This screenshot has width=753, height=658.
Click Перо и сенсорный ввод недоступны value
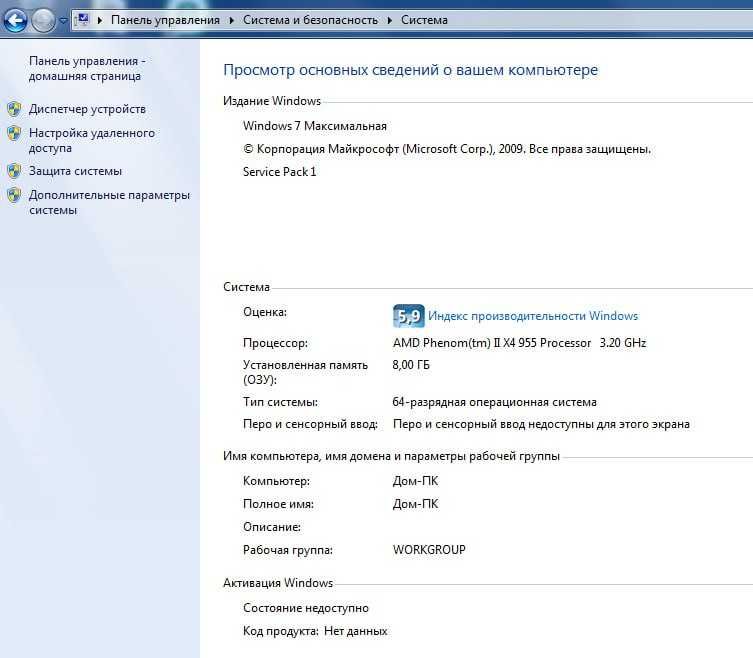[541, 424]
